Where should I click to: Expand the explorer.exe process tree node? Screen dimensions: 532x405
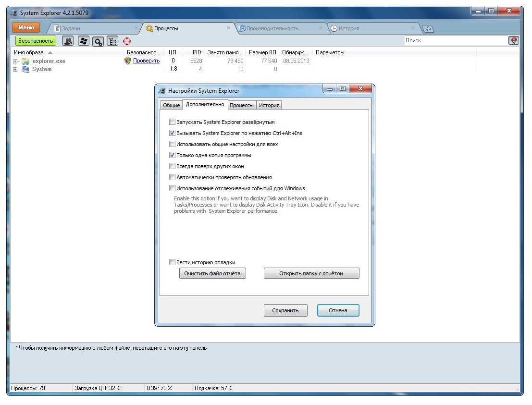coord(15,61)
